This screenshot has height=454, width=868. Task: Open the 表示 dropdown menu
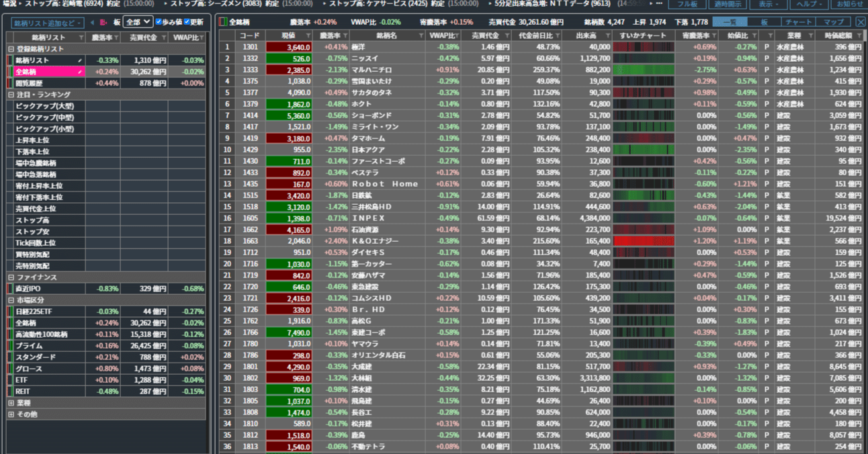pos(769,4)
